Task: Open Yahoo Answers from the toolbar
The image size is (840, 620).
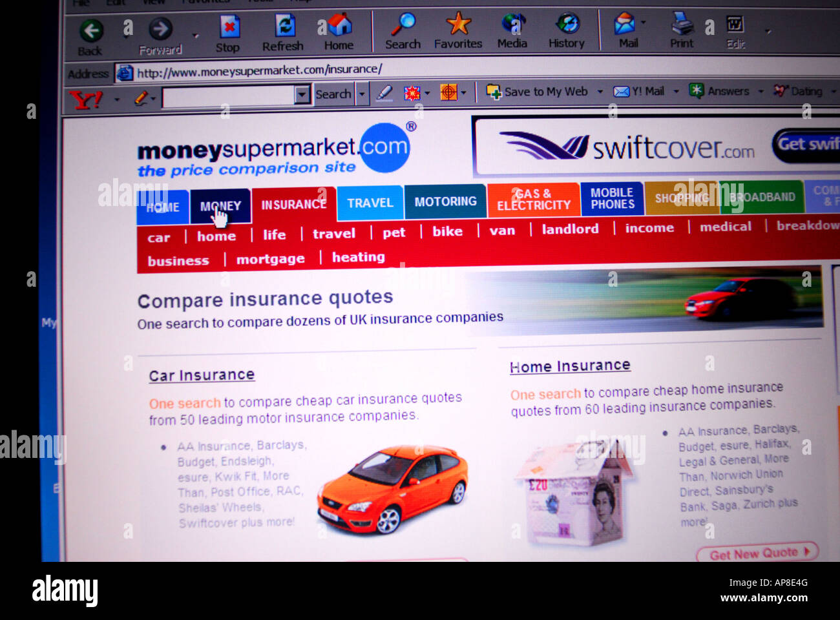Action: pyautogui.click(x=719, y=91)
